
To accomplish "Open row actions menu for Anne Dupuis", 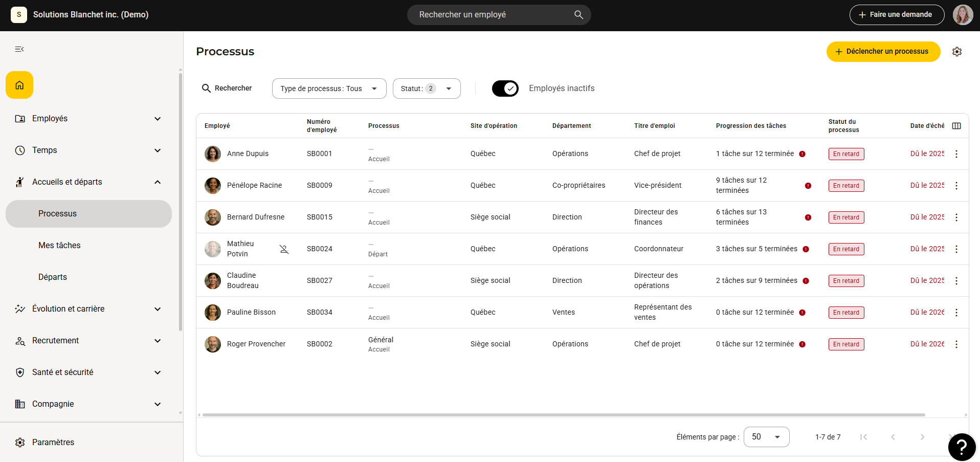I will tap(956, 154).
